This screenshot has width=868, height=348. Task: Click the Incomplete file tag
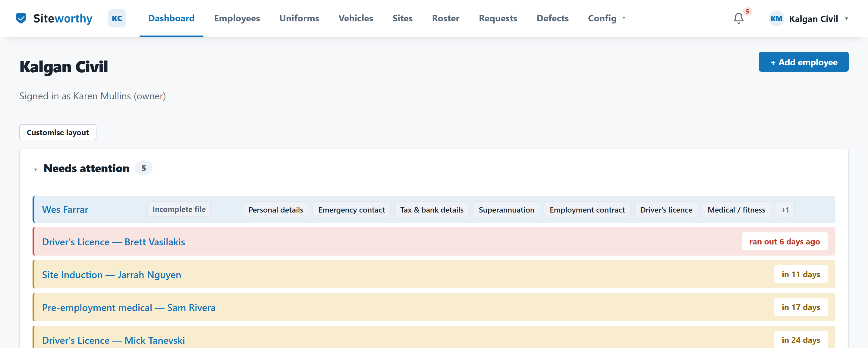click(x=179, y=209)
